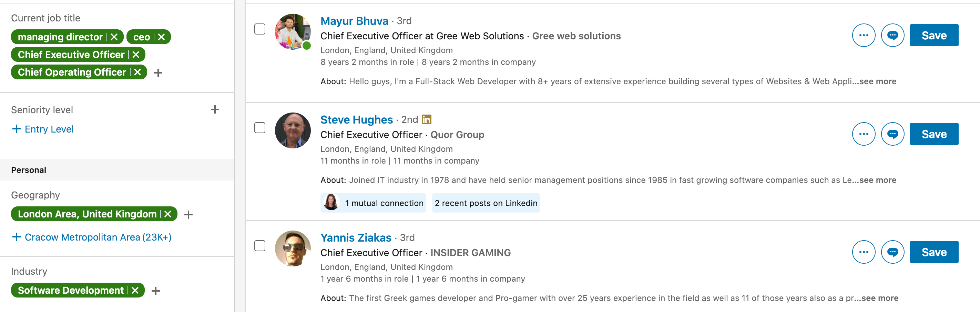980x312 pixels.
Task: Click LinkedIn premium badge next to Steve Hughes
Action: (427, 120)
